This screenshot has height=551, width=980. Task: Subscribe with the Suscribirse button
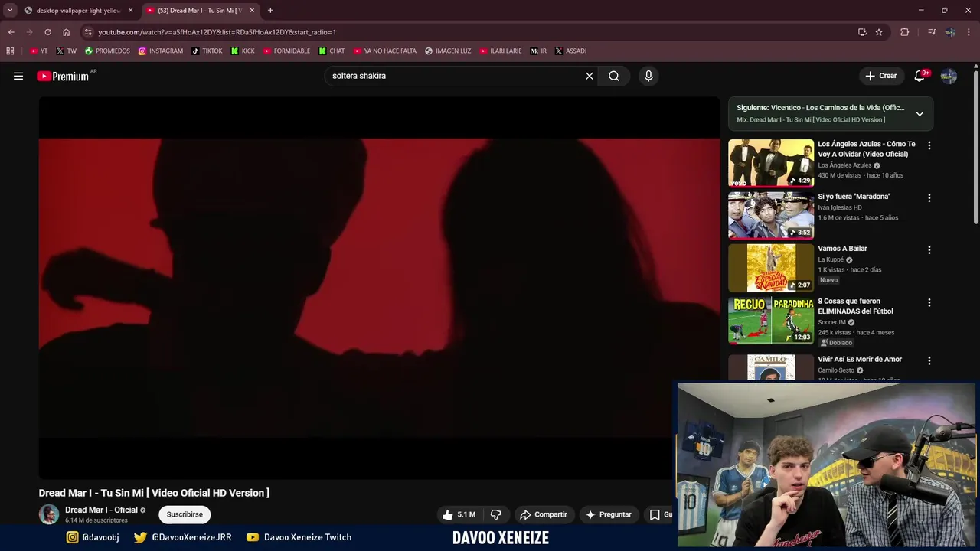pos(185,514)
